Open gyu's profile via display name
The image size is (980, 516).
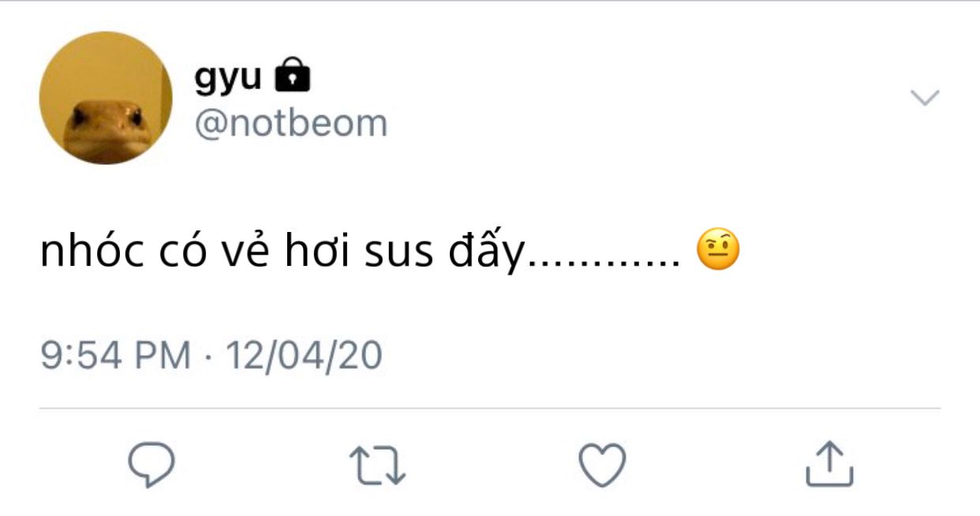coord(228,78)
